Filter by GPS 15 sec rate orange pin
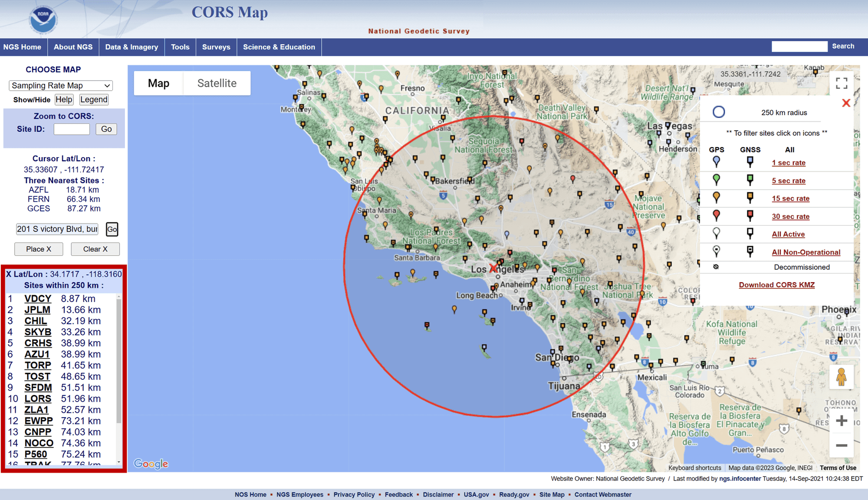The height and width of the screenshot is (500, 868). tap(716, 197)
